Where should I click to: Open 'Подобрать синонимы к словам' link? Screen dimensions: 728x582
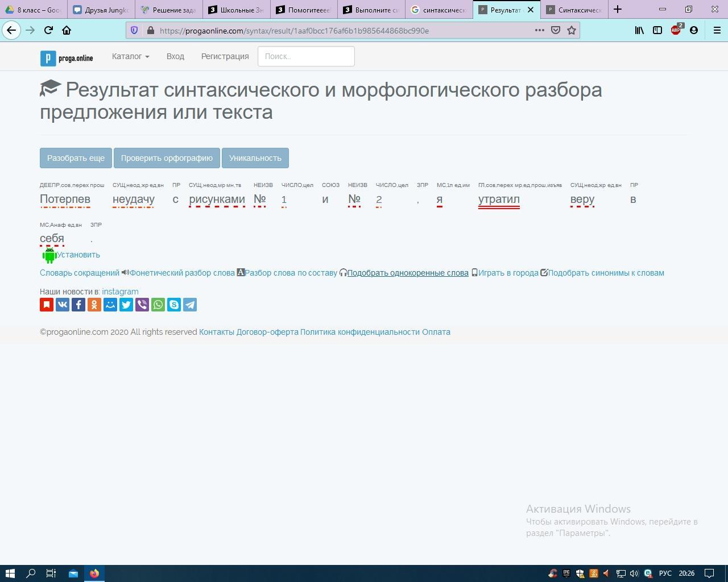[x=606, y=273]
